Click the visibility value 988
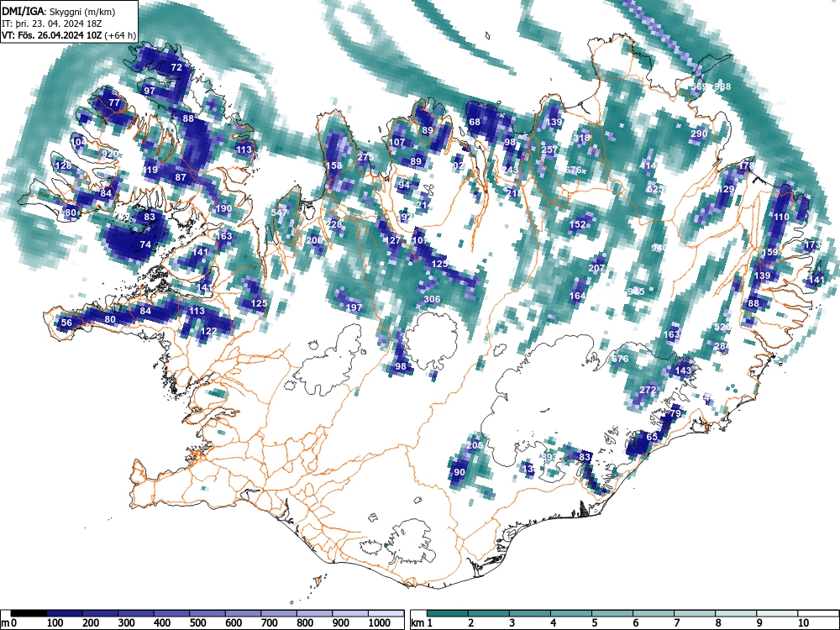The height and width of the screenshot is (630, 840). tap(722, 87)
